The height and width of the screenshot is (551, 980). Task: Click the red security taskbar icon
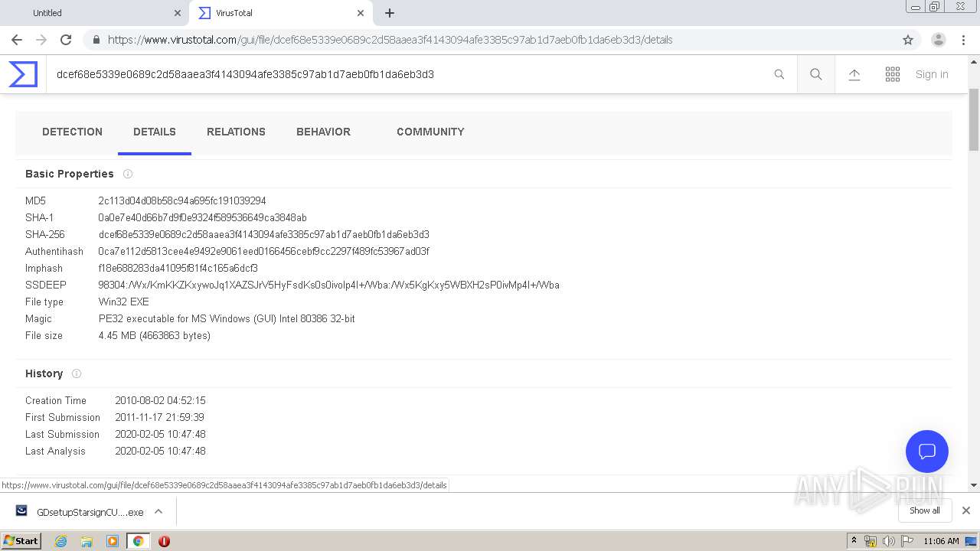point(164,541)
